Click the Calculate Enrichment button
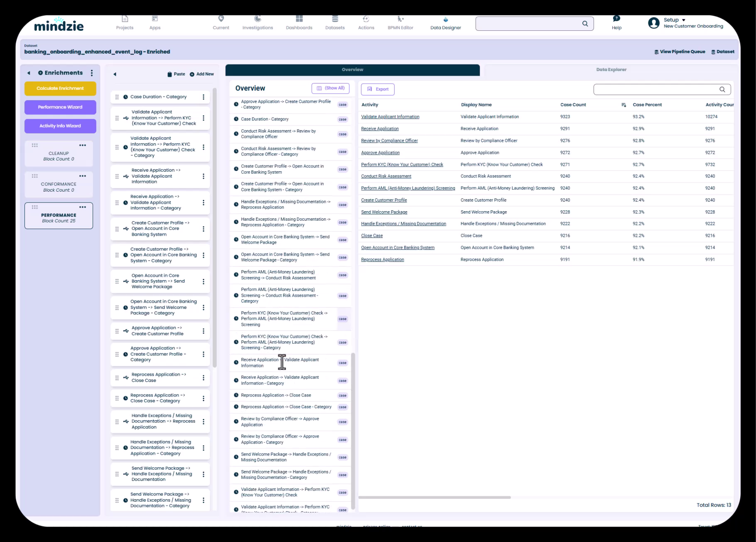Viewport: 756px width, 542px height. 60,89
